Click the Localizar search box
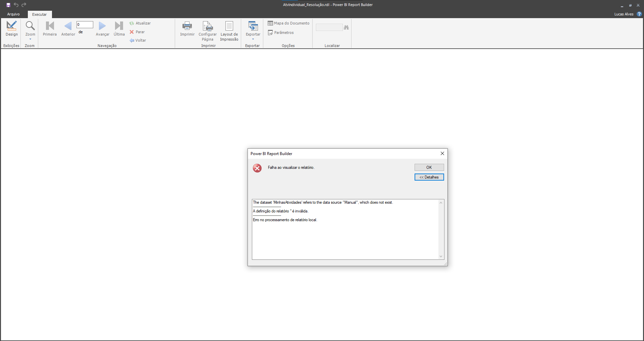Screen dimensions: 644x341 (329, 27)
